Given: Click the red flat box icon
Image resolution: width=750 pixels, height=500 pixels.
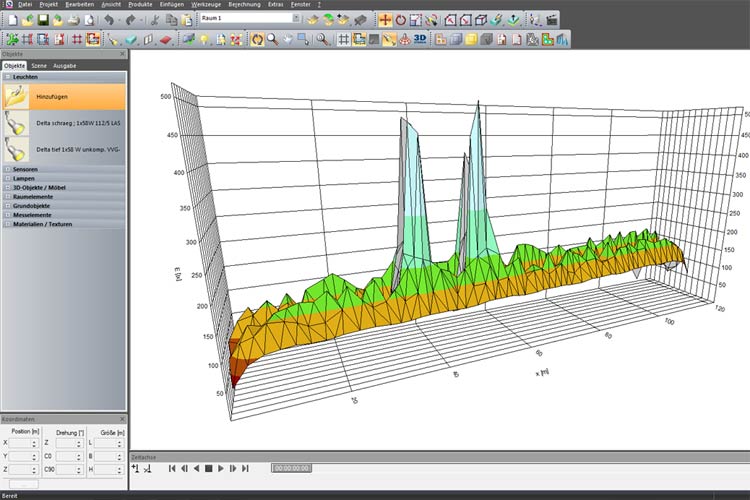Looking at the screenshot, I should tap(165, 39).
